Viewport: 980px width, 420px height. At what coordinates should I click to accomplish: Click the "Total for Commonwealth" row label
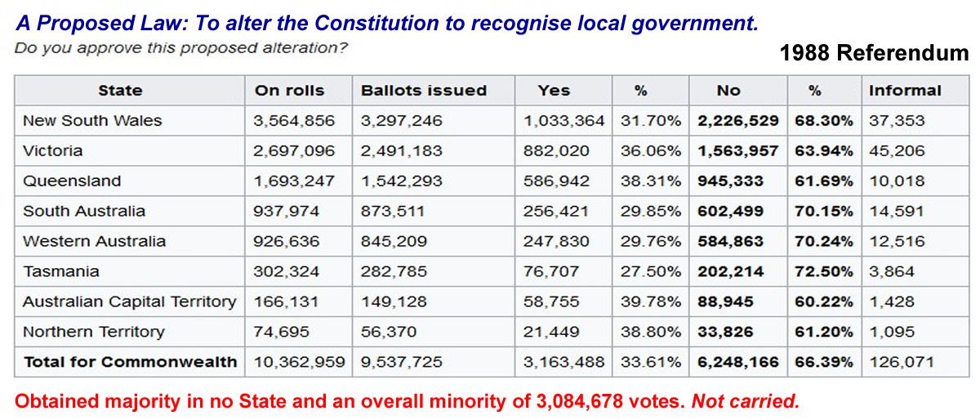(x=130, y=362)
